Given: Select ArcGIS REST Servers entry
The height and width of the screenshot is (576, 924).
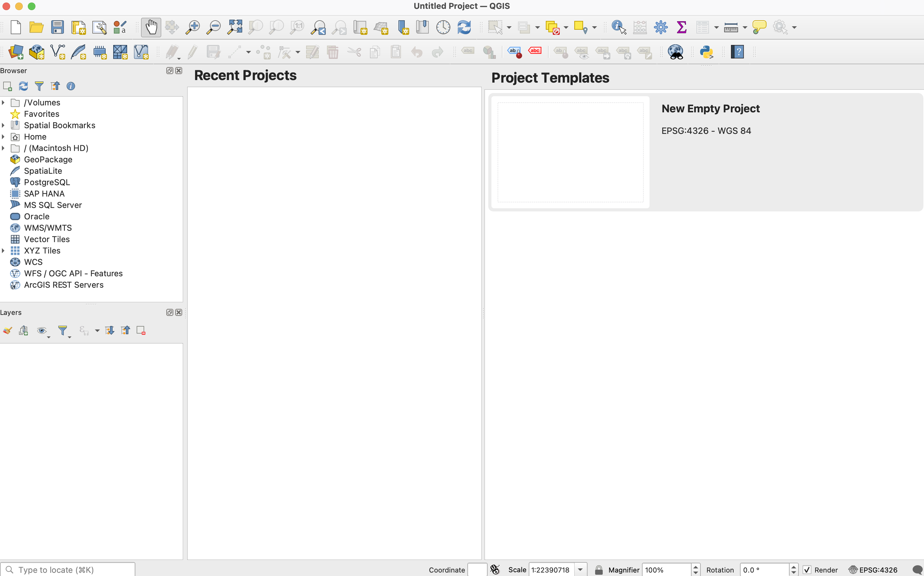Looking at the screenshot, I should [64, 285].
